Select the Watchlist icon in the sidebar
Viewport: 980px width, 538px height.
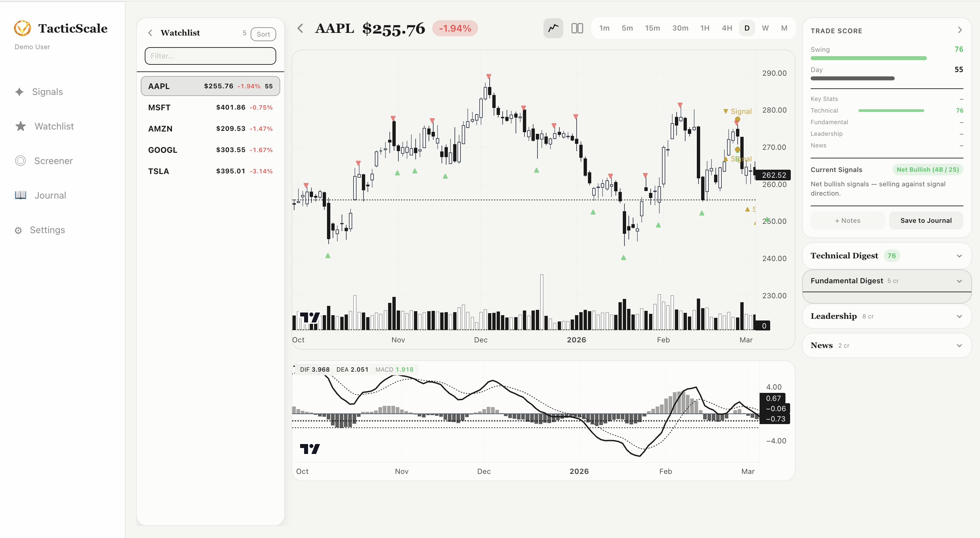tap(20, 126)
